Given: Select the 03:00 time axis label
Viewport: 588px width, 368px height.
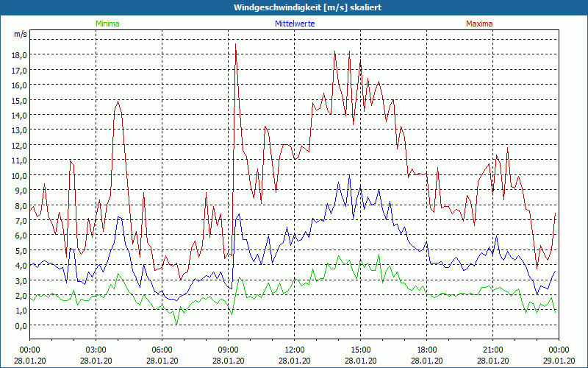Looking at the screenshot, I should click(x=96, y=350).
